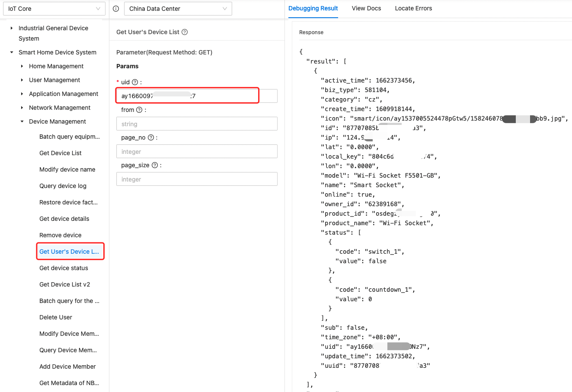
Task: Click the uid input field
Action: [x=197, y=96]
